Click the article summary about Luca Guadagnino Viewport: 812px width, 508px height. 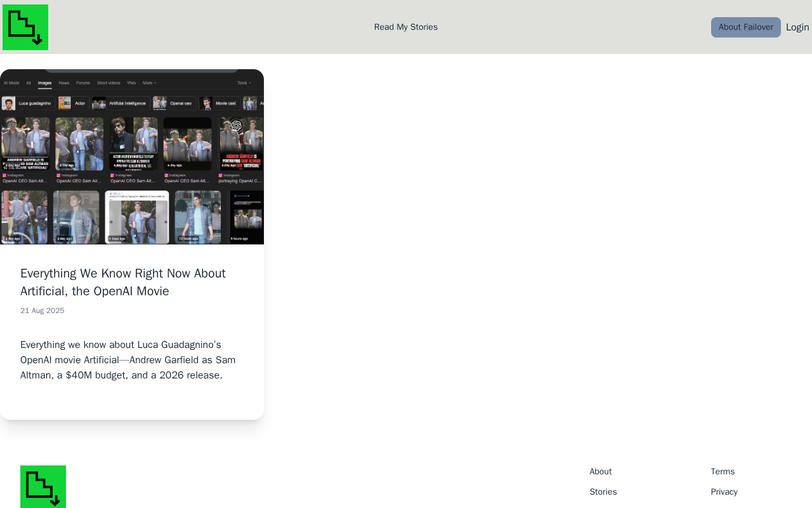128,360
